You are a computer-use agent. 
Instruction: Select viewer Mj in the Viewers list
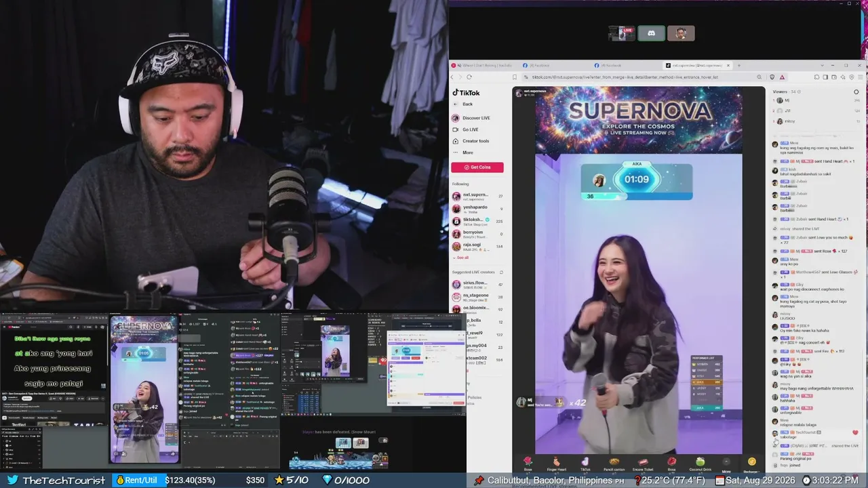[816, 101]
